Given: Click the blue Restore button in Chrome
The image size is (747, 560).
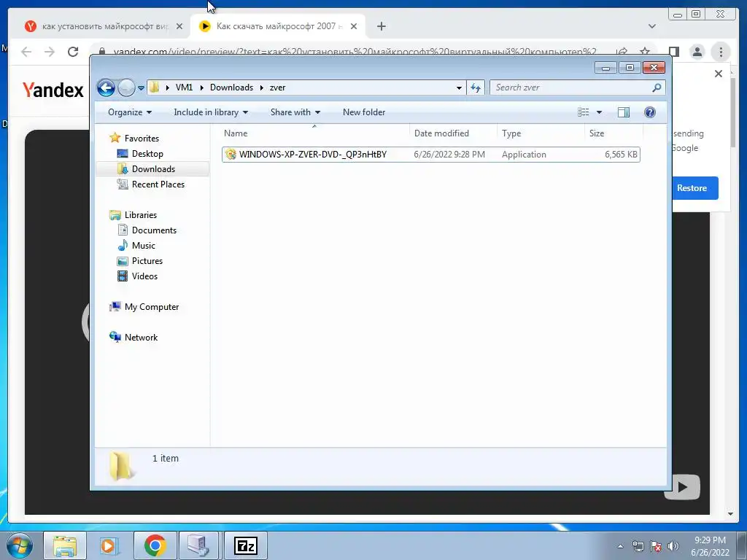Looking at the screenshot, I should tap(694, 188).
